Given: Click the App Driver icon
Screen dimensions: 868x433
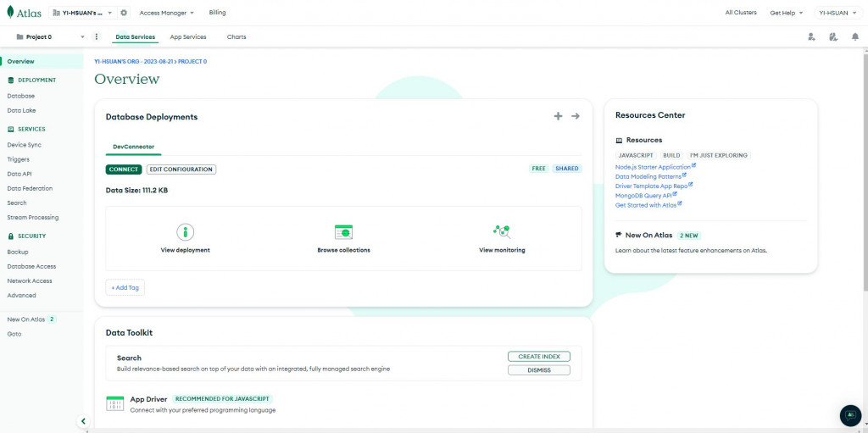Looking at the screenshot, I should pyautogui.click(x=115, y=403).
